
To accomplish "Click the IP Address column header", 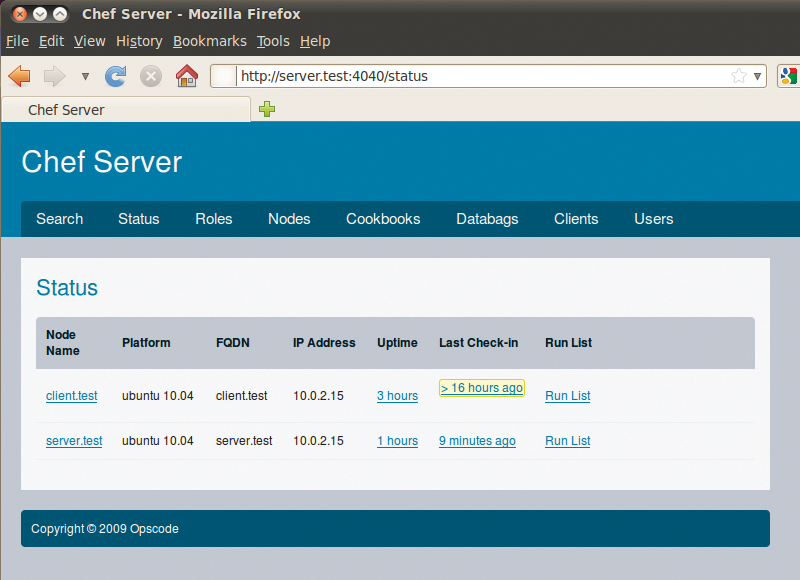I will pyautogui.click(x=324, y=343).
